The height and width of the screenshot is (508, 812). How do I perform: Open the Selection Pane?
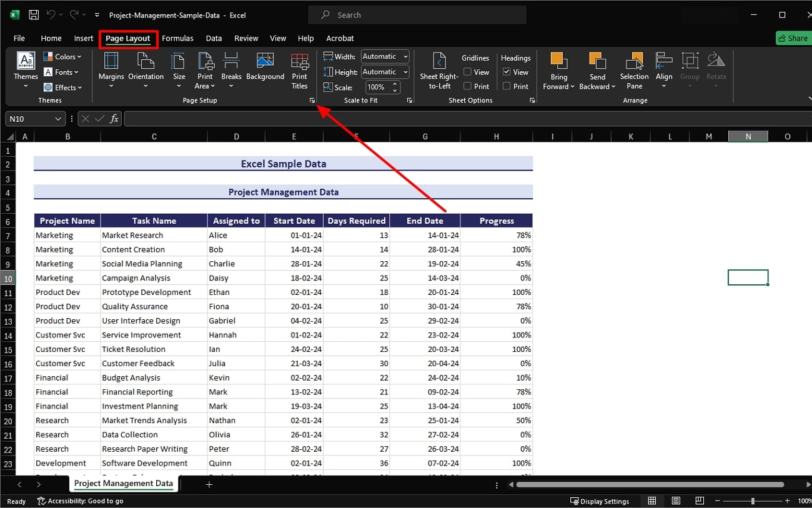[634, 70]
